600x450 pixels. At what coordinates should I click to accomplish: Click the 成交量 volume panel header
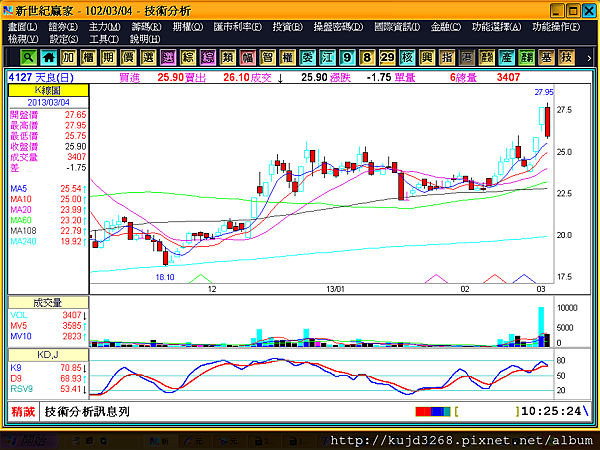[x=48, y=303]
